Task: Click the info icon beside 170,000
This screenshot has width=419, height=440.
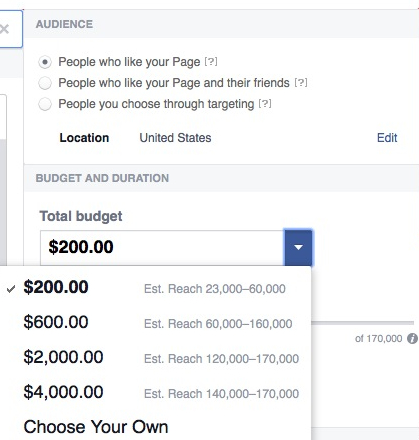Action: (412, 339)
